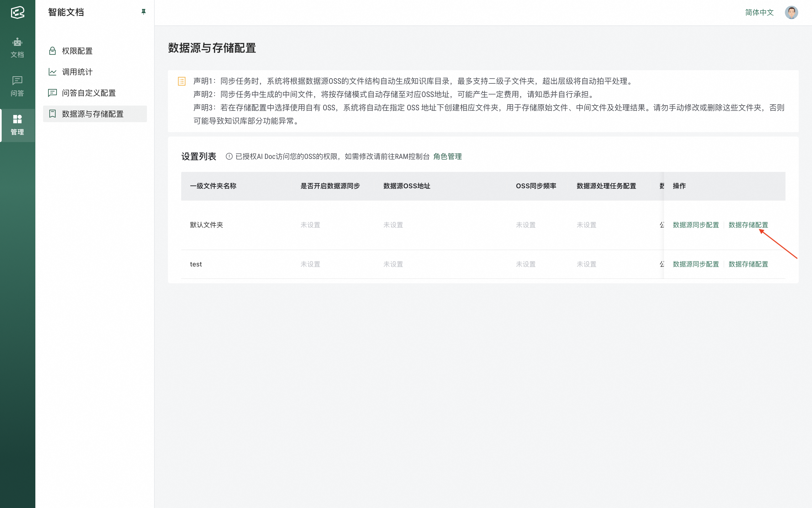Click the lock icon for 权限配置

[x=52, y=51]
